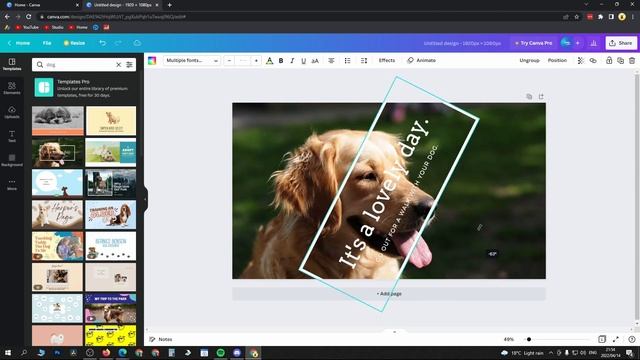Viewport: 640px width, 360px height.
Task: Bookmark this page with the star icon
Action: point(577,17)
